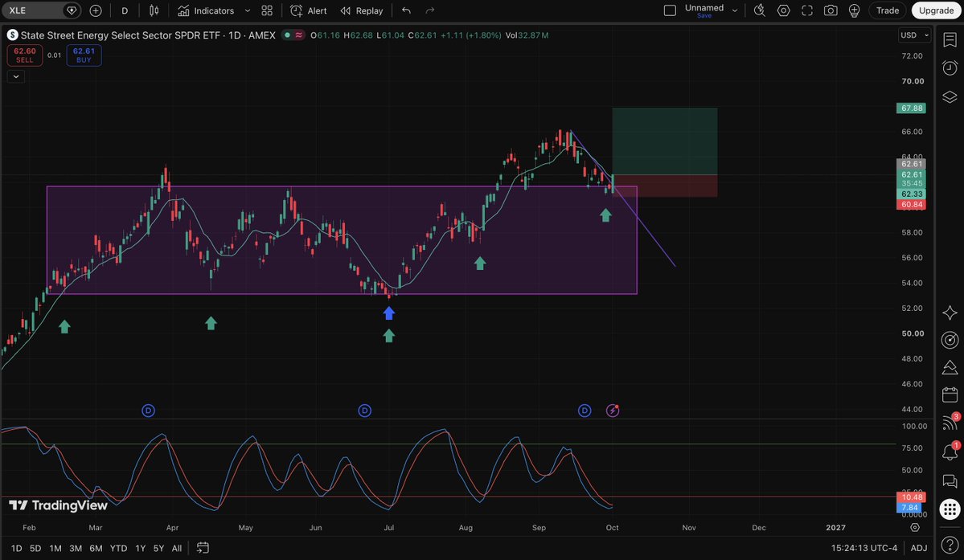Click the Upgrade button

[936, 10]
